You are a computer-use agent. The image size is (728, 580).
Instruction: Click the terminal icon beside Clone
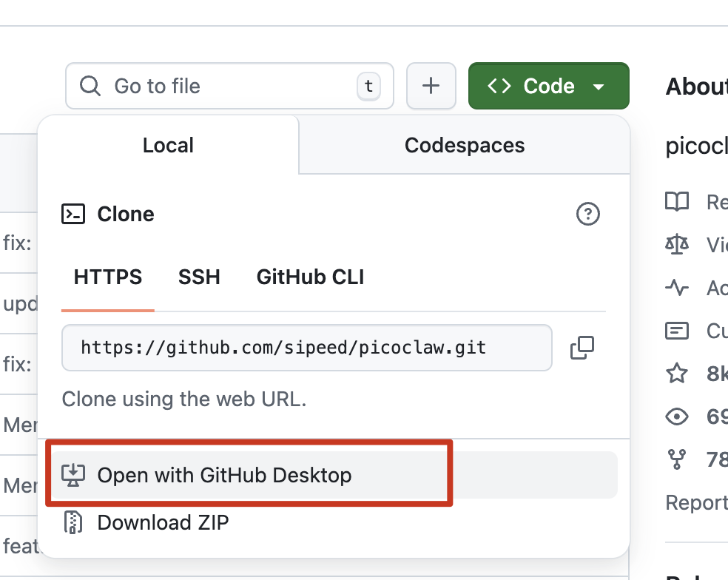pyautogui.click(x=73, y=215)
